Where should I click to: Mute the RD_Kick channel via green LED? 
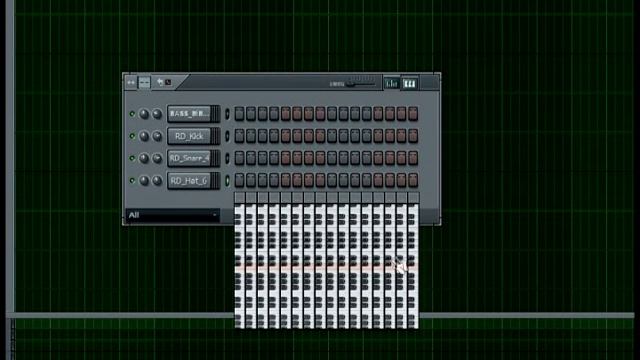132,136
